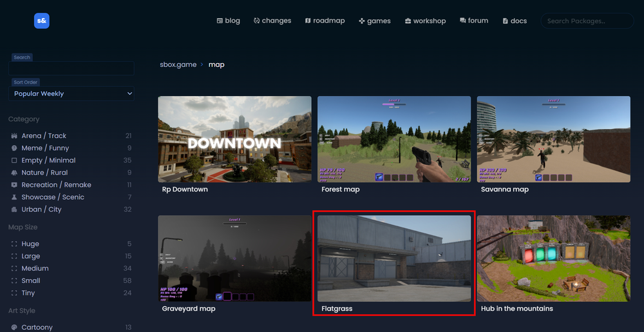Screen dimensions: 644x332
Task: Click the Flatgrass title text
Action: (x=337, y=309)
